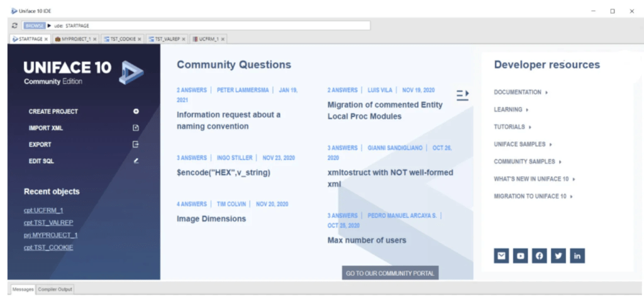The image size is (644, 296).
Task: Click the PETER LAMMERSMA author name
Action: click(x=242, y=90)
